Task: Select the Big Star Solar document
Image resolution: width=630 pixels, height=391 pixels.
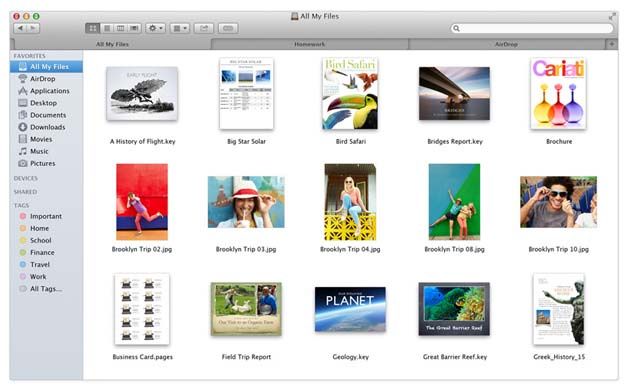Action: (246, 94)
